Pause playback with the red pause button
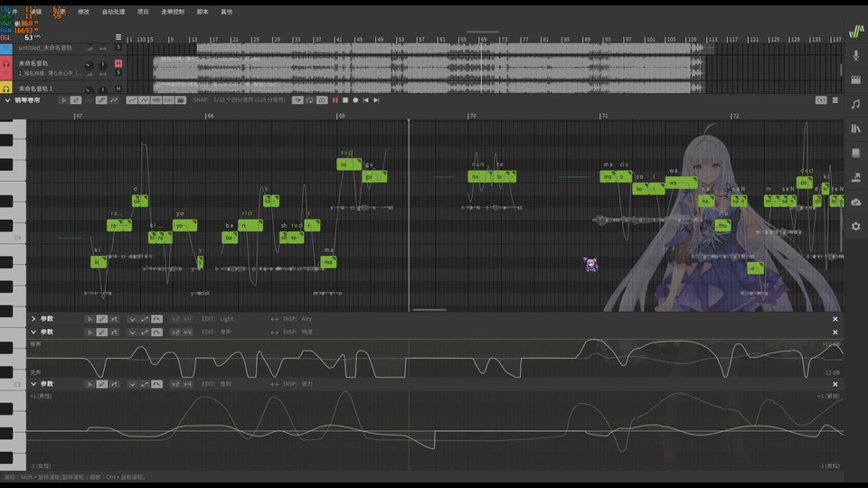The image size is (868, 488). click(335, 100)
